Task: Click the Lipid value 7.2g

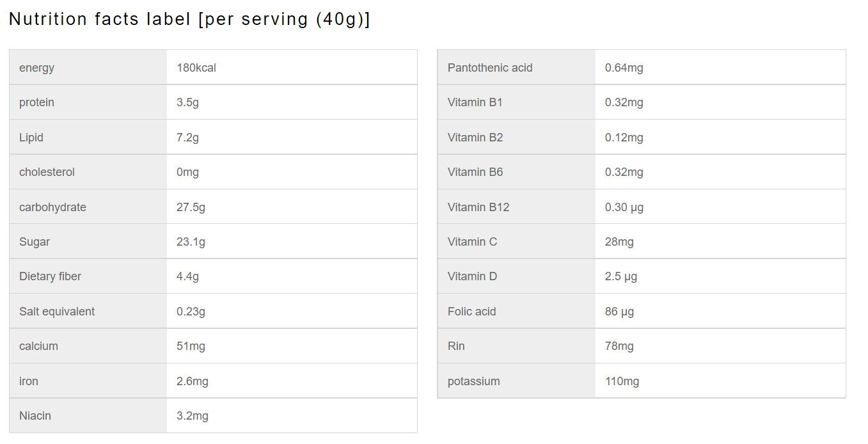Action: click(x=187, y=138)
